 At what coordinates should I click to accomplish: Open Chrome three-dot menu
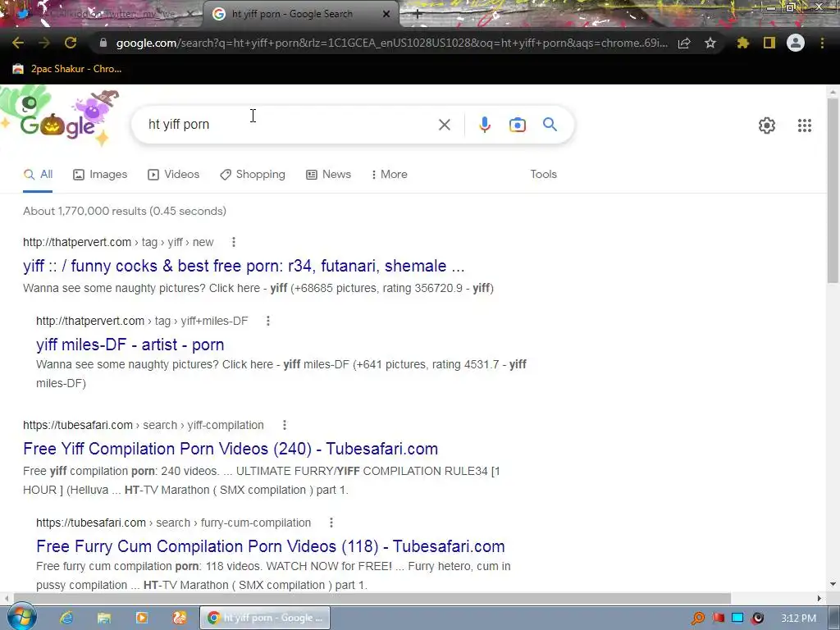[822, 43]
